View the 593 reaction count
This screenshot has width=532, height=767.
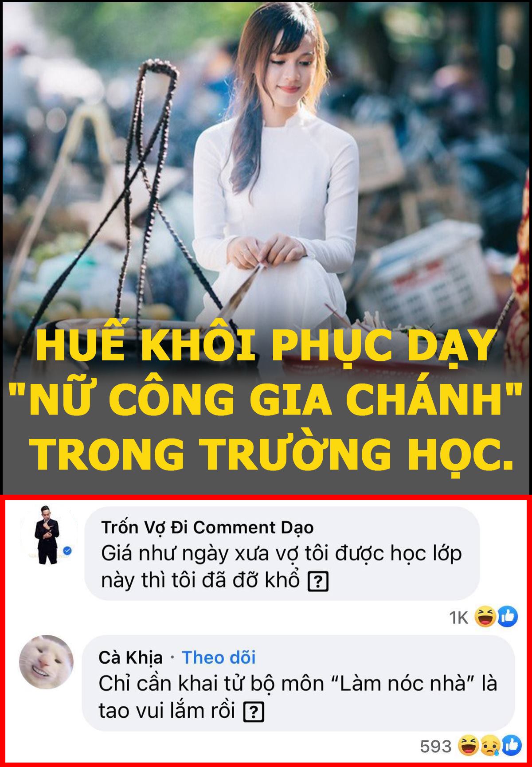pos(436,747)
